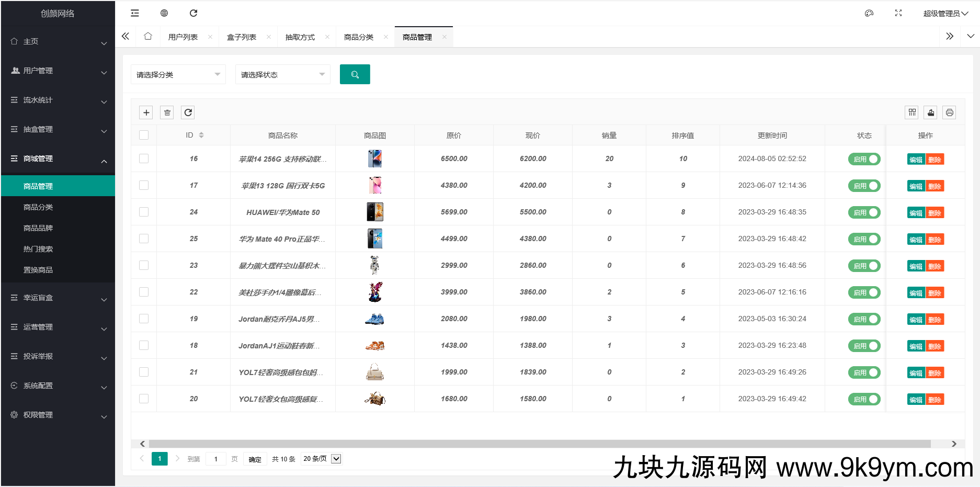Click 编辑 button for Jordan AJ5 product
The width and height of the screenshot is (980, 487).
[x=916, y=319]
